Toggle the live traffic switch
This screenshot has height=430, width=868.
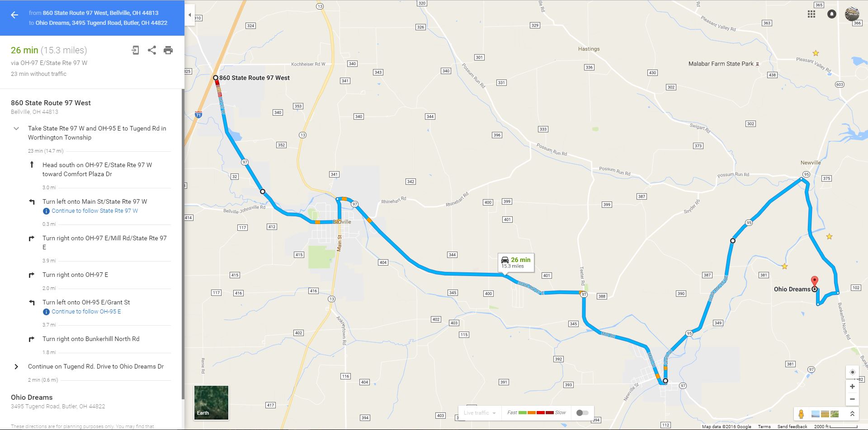coord(582,413)
